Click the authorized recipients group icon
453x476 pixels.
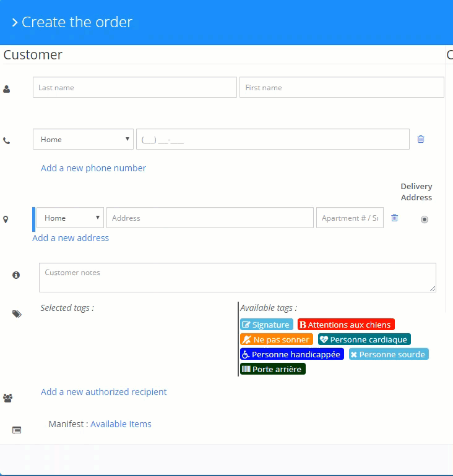(7, 398)
